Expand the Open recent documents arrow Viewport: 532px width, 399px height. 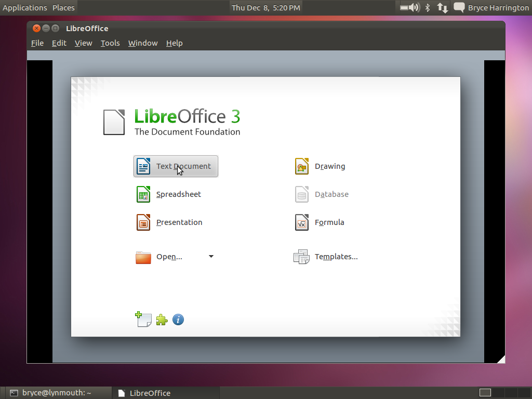tap(211, 256)
